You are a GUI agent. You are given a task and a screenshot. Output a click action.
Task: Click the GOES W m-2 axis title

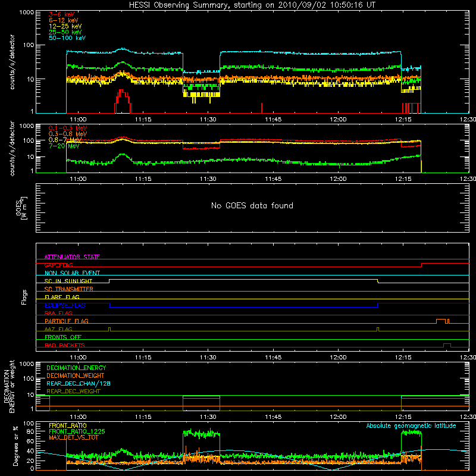tap(21, 209)
